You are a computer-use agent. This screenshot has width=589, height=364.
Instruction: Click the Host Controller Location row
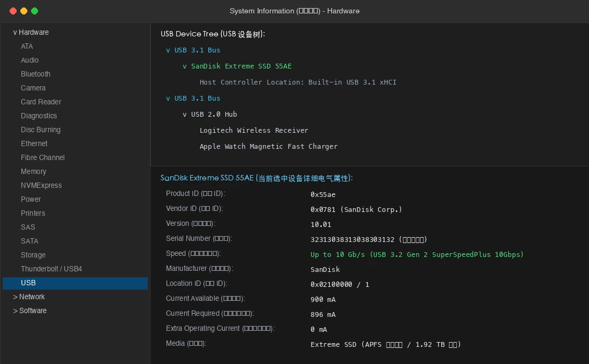pyautogui.click(x=298, y=82)
